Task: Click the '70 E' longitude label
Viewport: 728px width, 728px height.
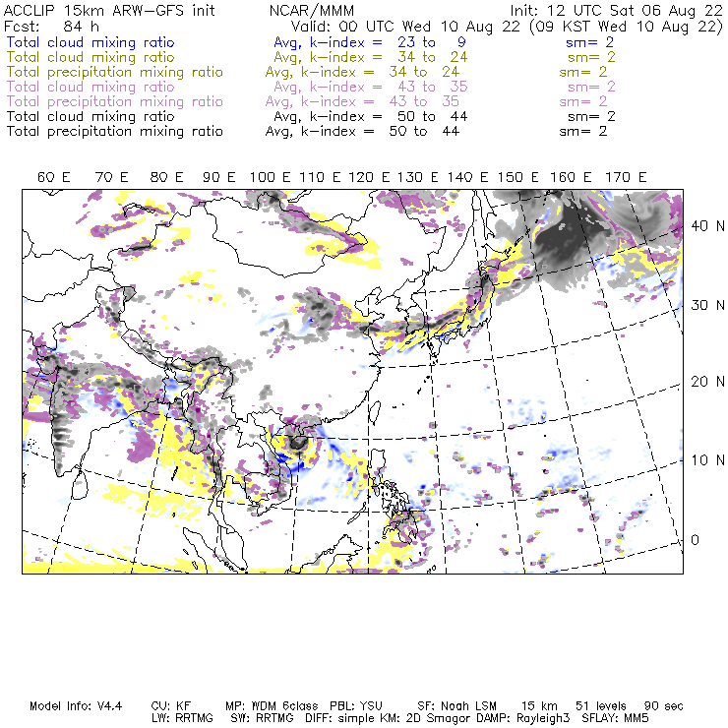Action: click(111, 177)
